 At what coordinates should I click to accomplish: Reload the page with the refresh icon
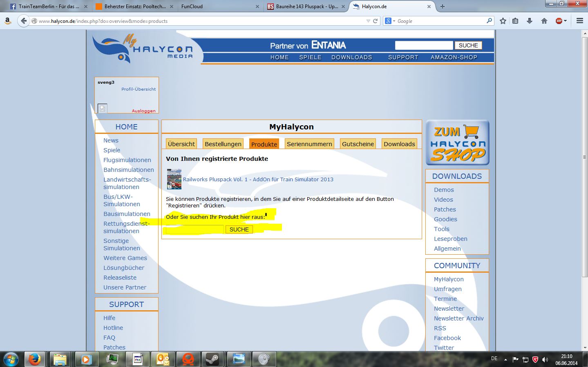pyautogui.click(x=375, y=21)
